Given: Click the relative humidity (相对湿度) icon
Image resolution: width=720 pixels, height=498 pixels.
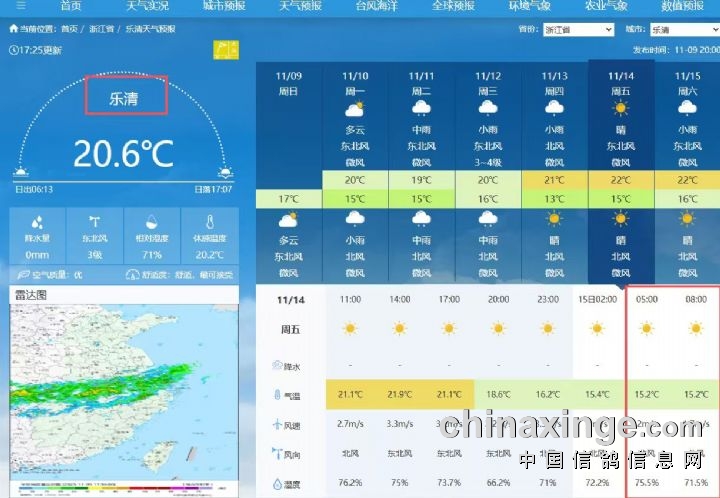Looking at the screenshot, I should [x=152, y=222].
